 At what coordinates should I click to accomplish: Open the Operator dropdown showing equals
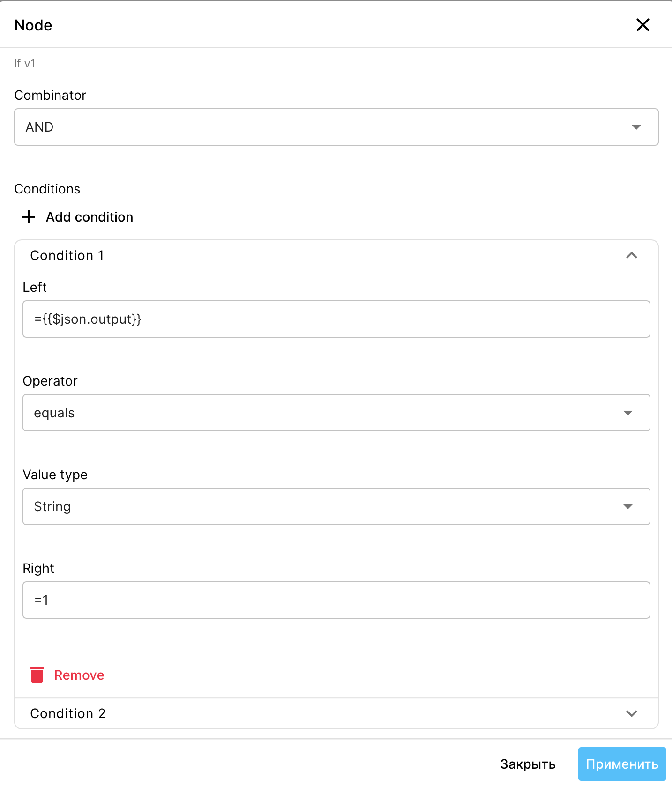[336, 413]
